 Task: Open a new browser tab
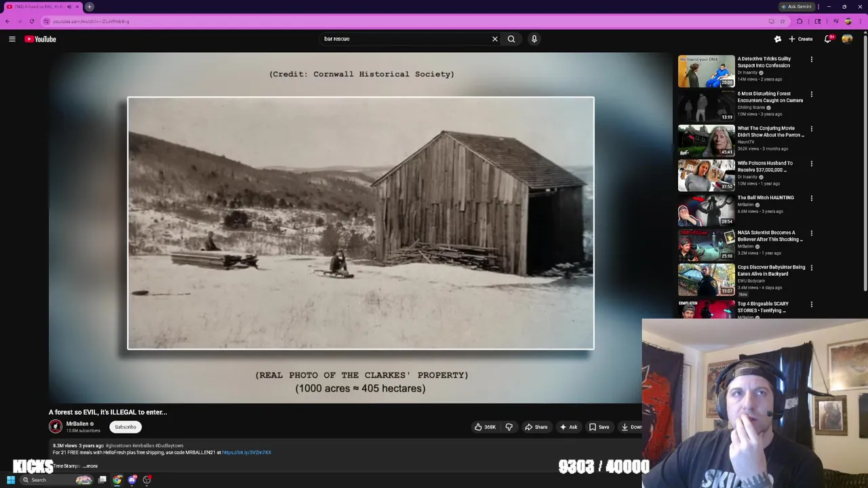pyautogui.click(x=90, y=7)
